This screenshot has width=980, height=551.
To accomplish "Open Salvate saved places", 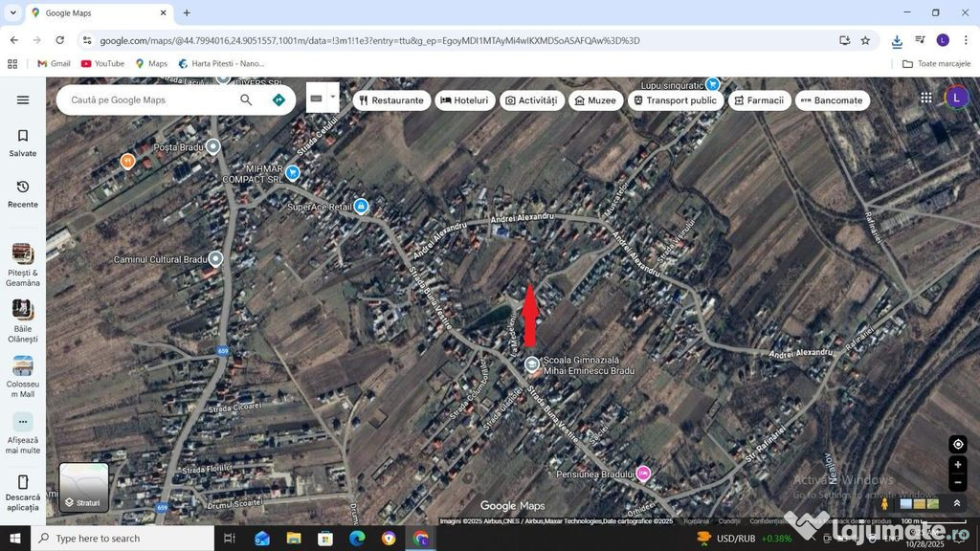I will click(23, 143).
